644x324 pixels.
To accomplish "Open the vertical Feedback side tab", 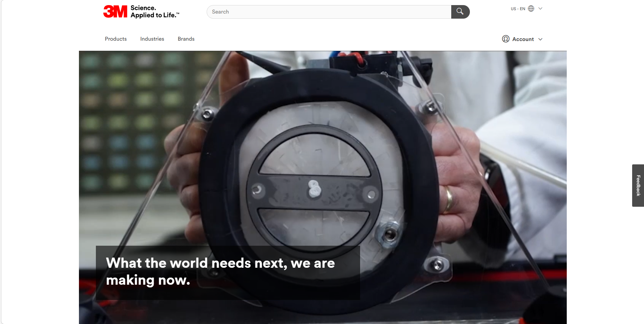I will (x=638, y=185).
